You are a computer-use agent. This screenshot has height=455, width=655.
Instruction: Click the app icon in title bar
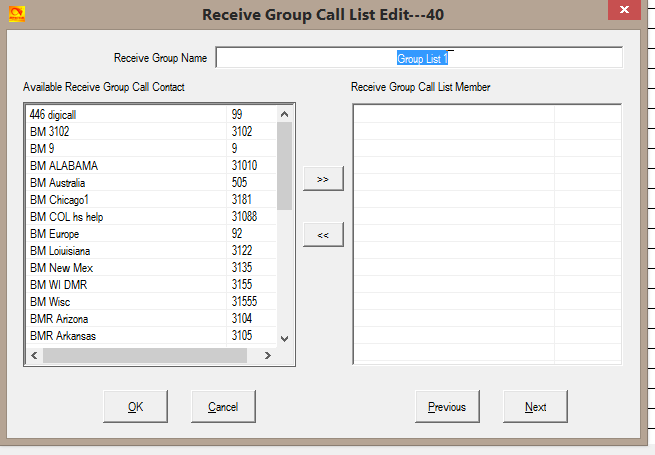tap(16, 15)
